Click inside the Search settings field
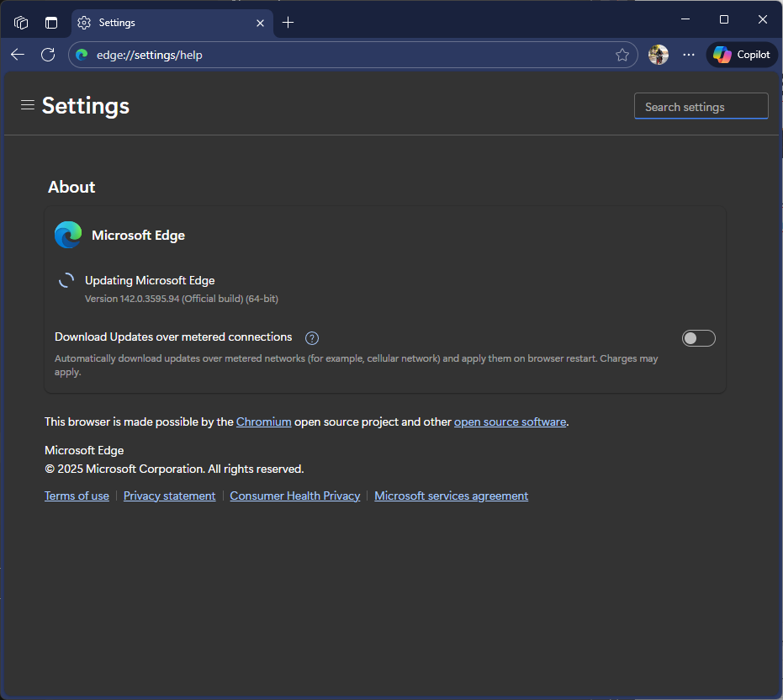Image resolution: width=783 pixels, height=700 pixels. click(x=701, y=107)
